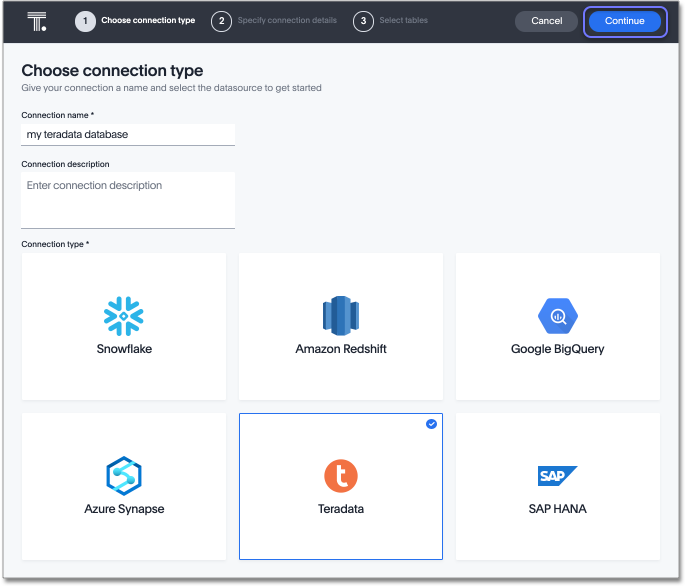Choose the SAP HANA logo icon
Viewport: 686px width, 587px height.
(558, 475)
